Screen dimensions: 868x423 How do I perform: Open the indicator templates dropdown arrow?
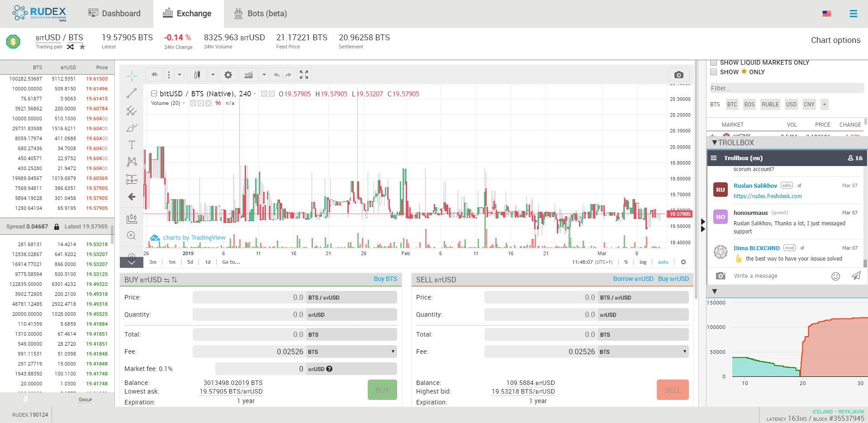tap(264, 75)
